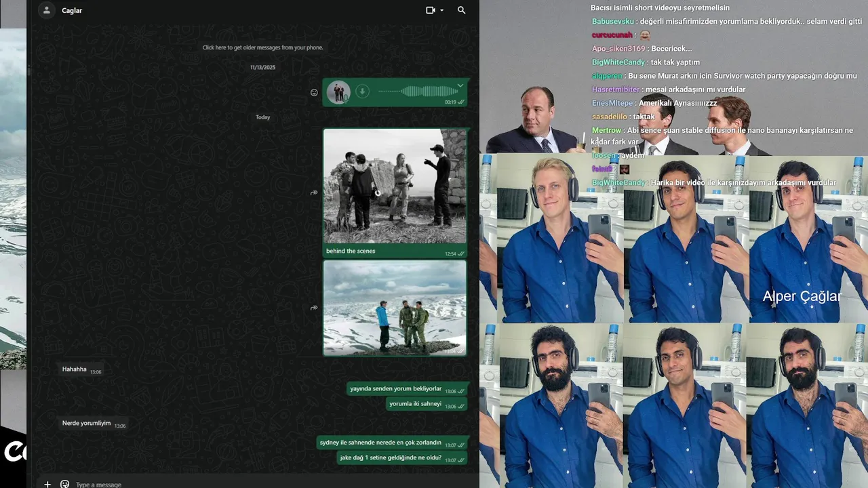Search within the Caglar chat
Screen dimensions: 868x488
click(x=462, y=10)
